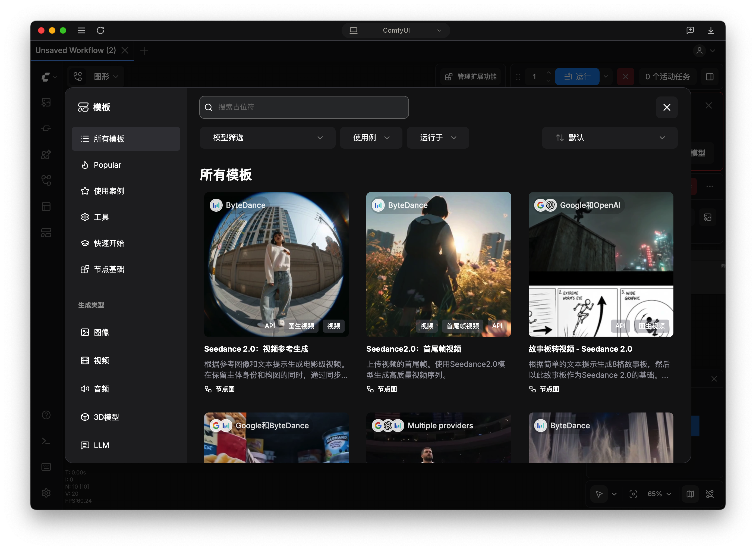Open the settings gear in left sidebar
The image size is (756, 550).
[x=46, y=493]
